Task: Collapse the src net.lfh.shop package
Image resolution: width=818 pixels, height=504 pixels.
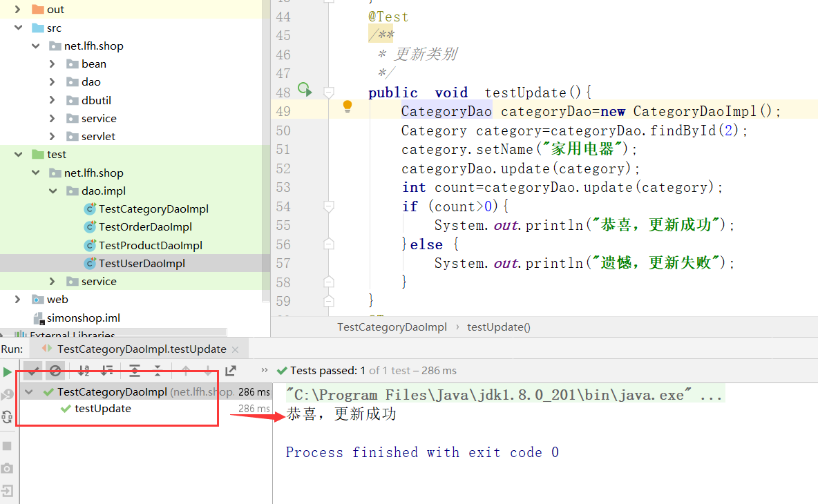Action: coord(35,46)
